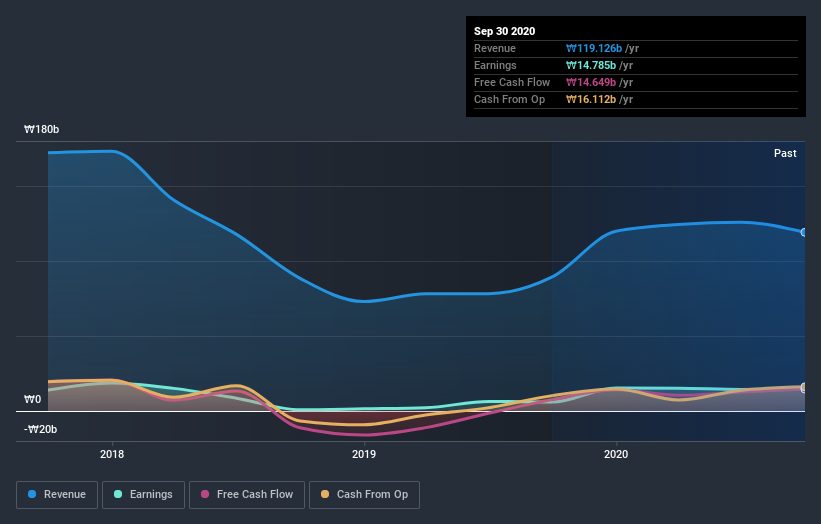The width and height of the screenshot is (821, 524).
Task: Click the Cash From Op tooltip label
Action: (509, 99)
